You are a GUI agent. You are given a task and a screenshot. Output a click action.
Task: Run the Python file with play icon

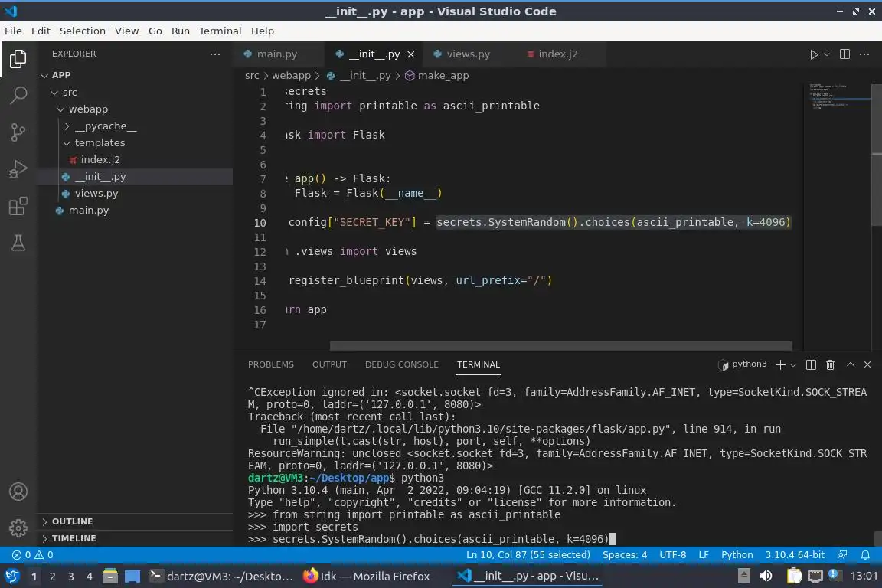tap(813, 54)
